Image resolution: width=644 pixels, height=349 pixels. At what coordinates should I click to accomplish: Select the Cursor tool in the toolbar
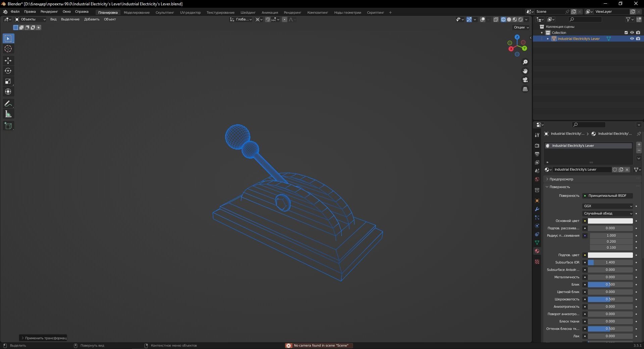click(8, 49)
